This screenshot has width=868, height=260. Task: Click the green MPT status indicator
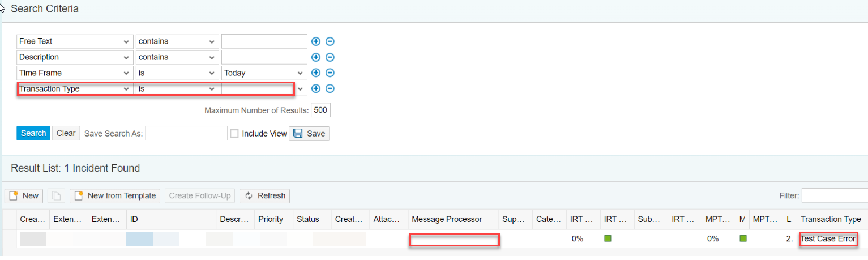[743, 238]
